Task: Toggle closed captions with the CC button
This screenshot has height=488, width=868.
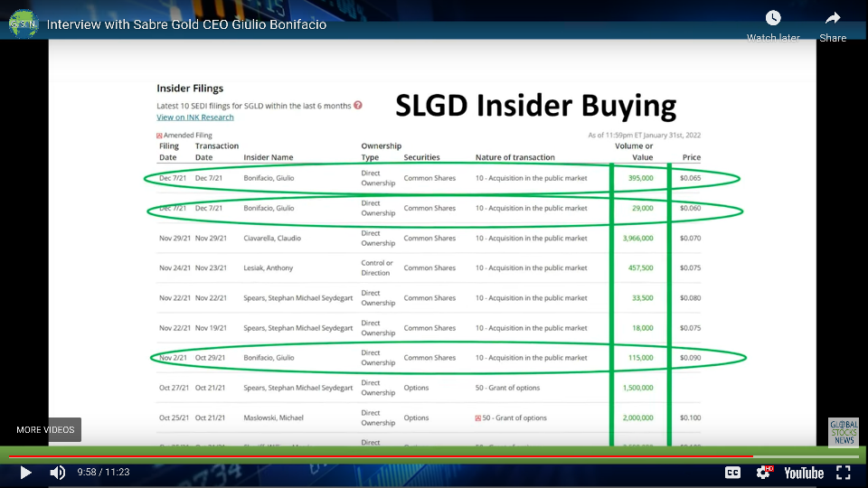Action: click(732, 473)
